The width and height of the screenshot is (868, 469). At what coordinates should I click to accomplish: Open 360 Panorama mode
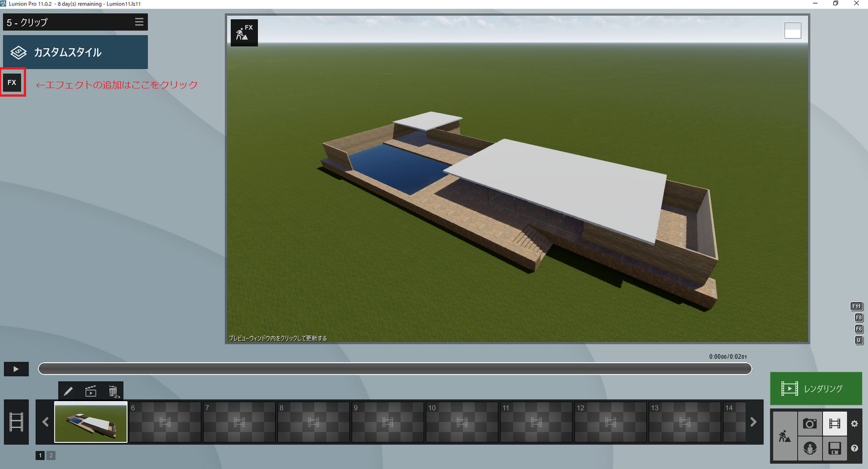pyautogui.click(x=810, y=448)
